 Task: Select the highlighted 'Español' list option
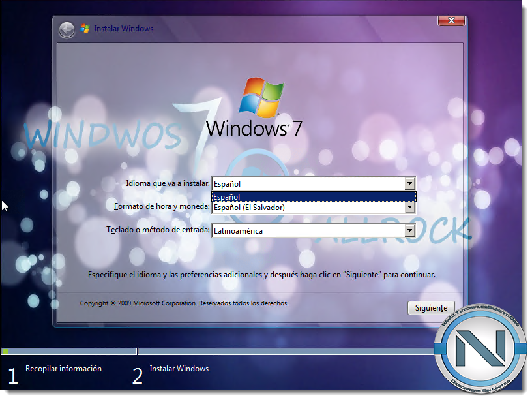click(x=314, y=197)
